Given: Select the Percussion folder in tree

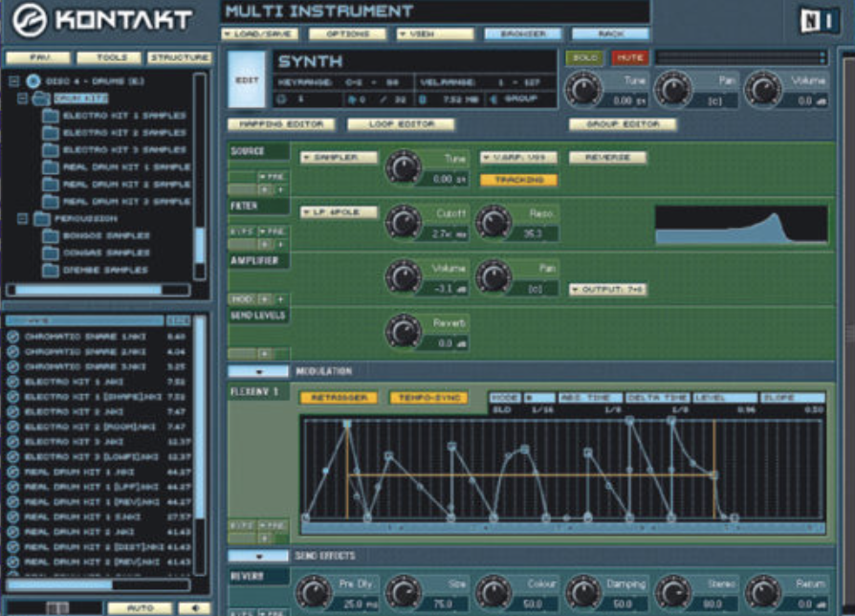Looking at the screenshot, I should [86, 219].
